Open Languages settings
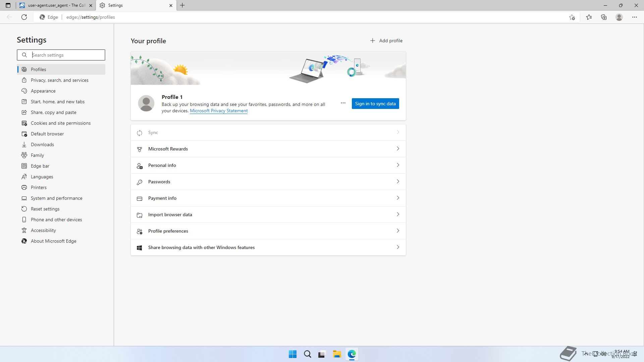Screen dimensions: 644x362 pos(61,177)
